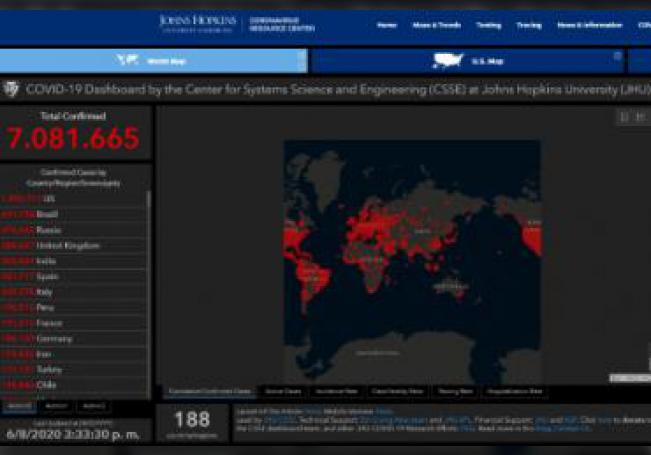Screen dimensions: 651x455
Task: Click the country list vertical scrollbar
Action: [x=149, y=290]
